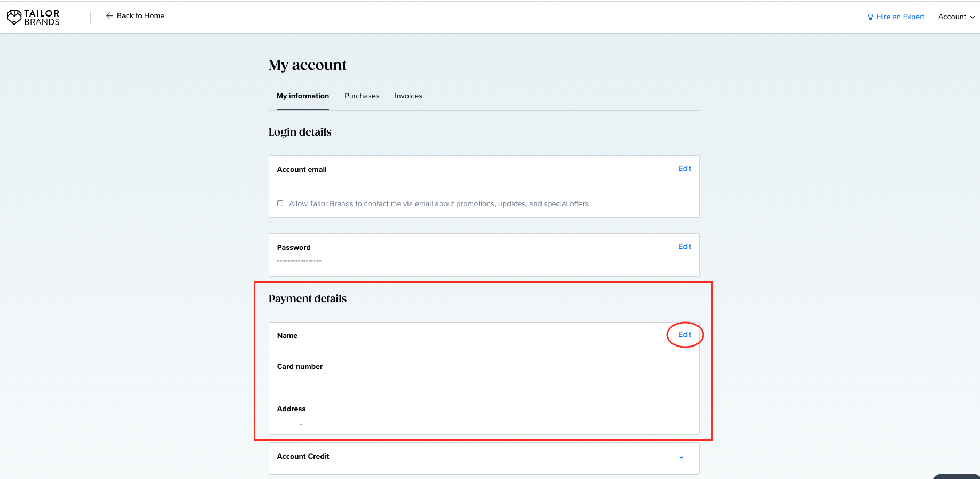Screen dimensions: 980x479
Task: Click the Tailor Brands logo
Action: (x=33, y=17)
